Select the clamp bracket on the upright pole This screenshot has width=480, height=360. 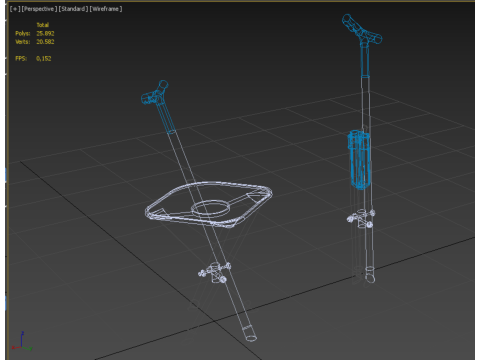point(361,219)
